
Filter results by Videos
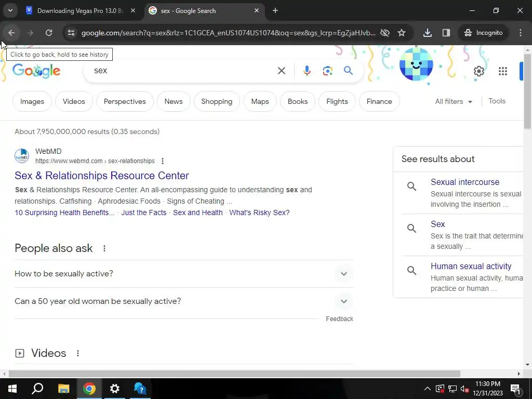point(74,101)
